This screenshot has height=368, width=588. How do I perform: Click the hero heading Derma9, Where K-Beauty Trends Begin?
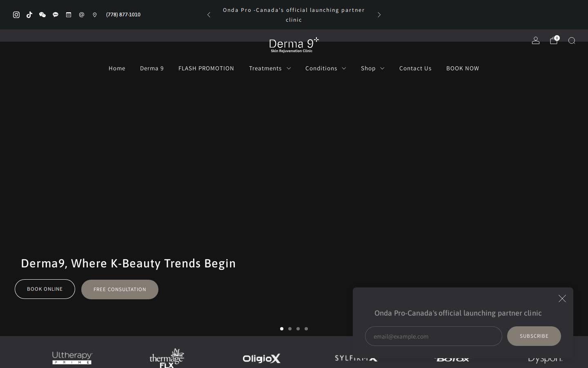(x=128, y=263)
